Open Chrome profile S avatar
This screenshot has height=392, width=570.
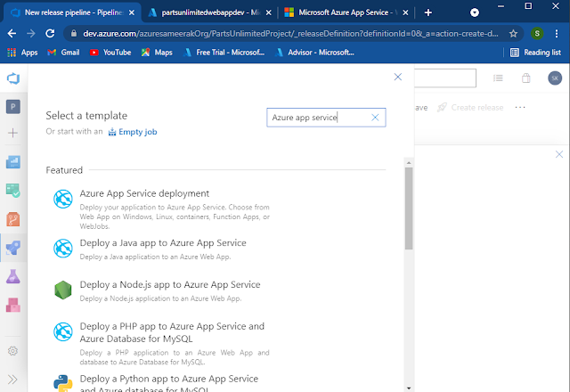[x=537, y=34]
